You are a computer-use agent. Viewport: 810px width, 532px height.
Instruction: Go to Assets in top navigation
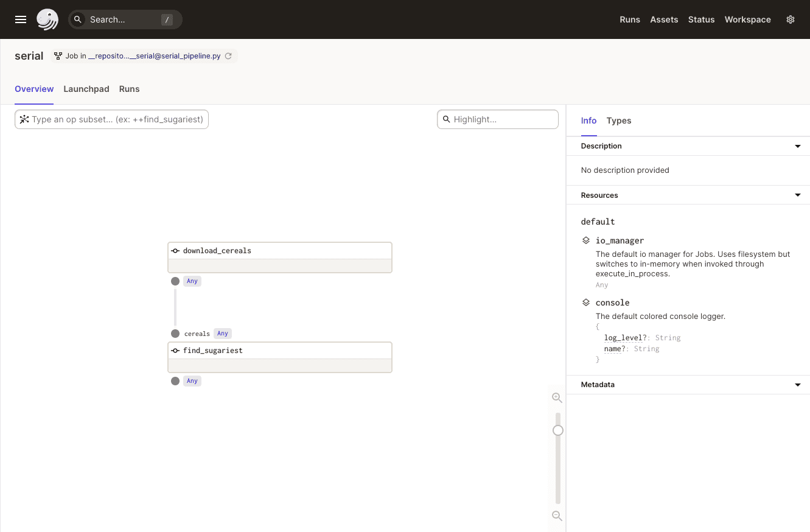(x=664, y=19)
